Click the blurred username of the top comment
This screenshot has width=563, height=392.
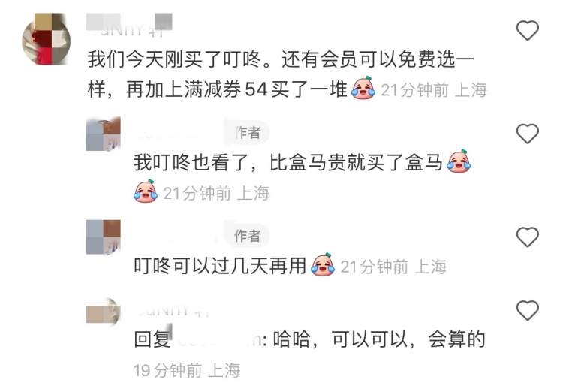tap(129, 25)
